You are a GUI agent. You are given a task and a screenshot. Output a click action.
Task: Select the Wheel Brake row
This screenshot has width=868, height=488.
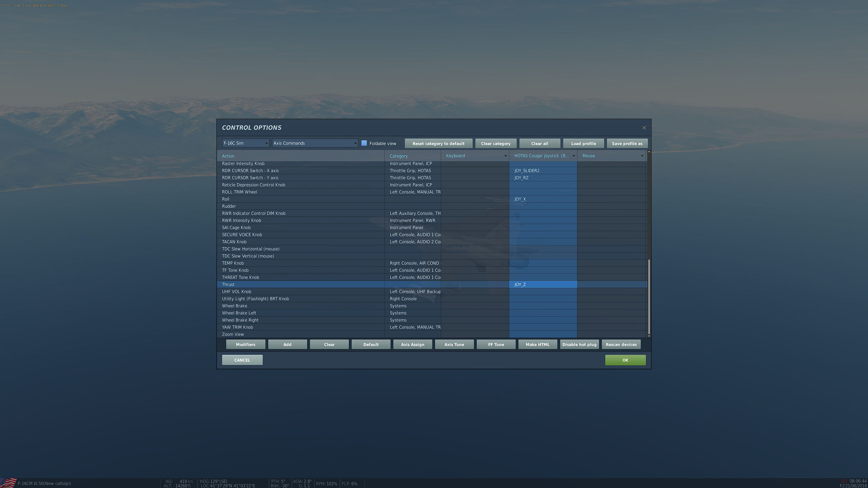click(x=432, y=306)
